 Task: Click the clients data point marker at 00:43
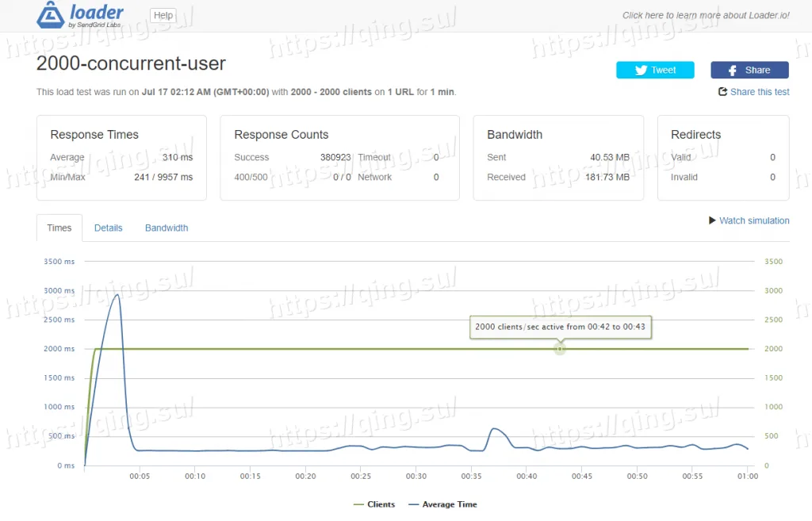pyautogui.click(x=560, y=349)
